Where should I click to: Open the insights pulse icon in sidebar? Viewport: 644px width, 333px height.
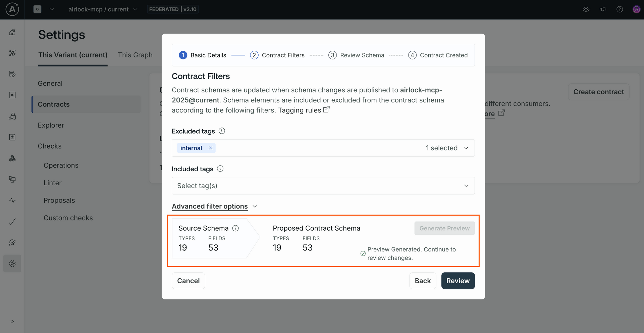12,200
